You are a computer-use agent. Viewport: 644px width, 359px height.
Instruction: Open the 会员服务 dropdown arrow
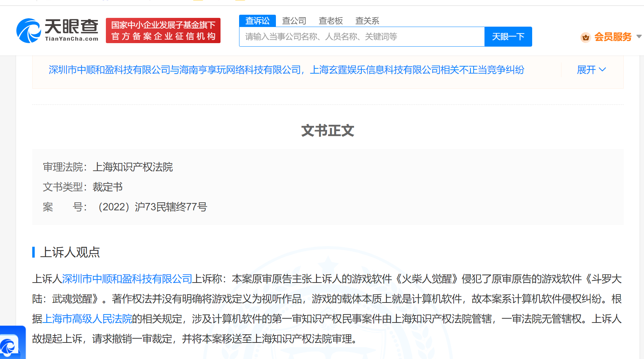(x=639, y=37)
